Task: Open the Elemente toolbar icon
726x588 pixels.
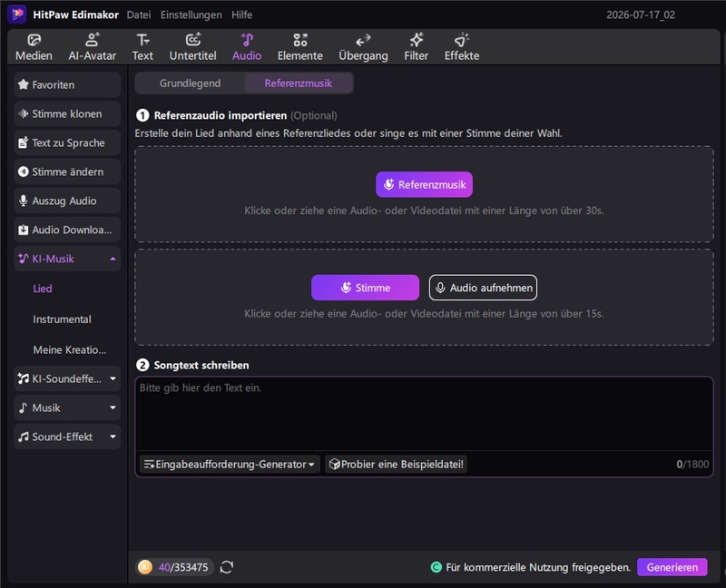Action: pos(300,47)
